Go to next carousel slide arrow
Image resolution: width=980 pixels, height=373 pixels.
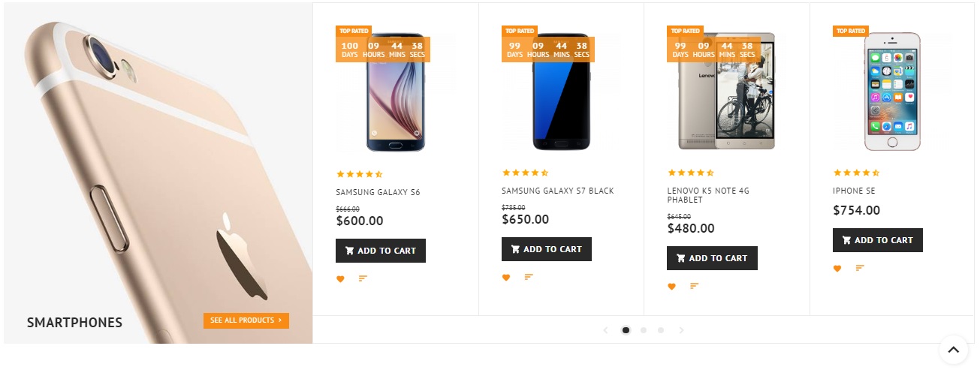click(x=681, y=330)
